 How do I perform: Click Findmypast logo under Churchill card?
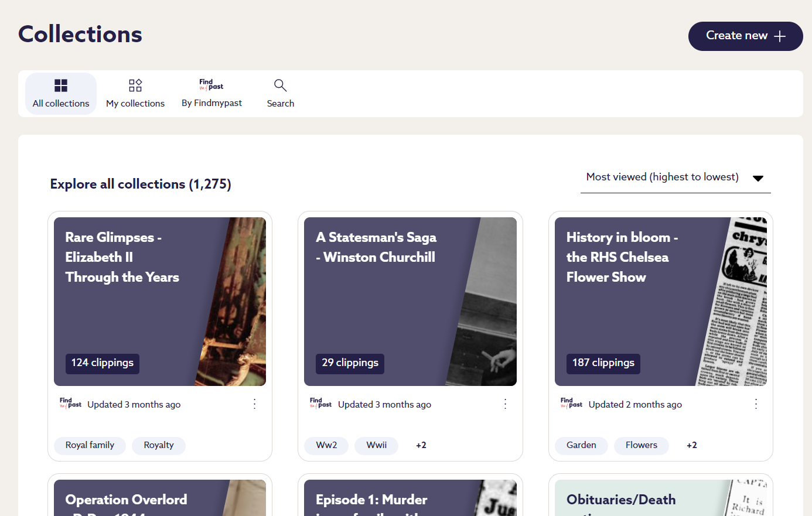point(320,404)
